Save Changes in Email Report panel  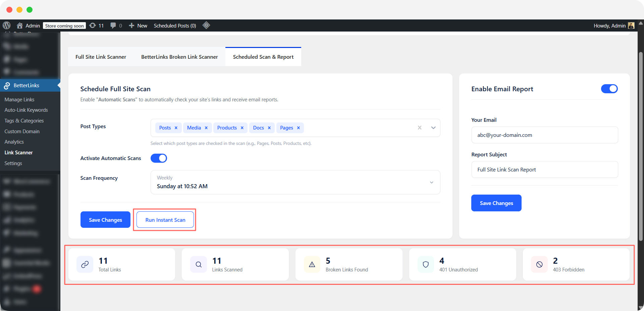click(x=496, y=203)
